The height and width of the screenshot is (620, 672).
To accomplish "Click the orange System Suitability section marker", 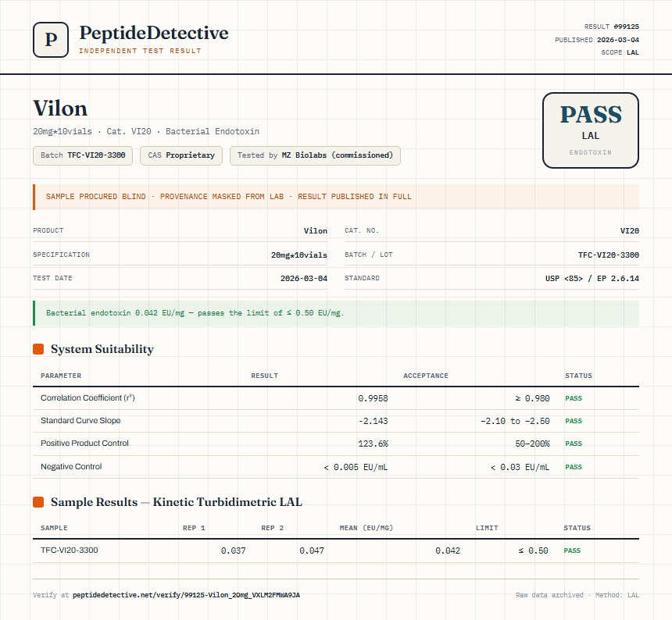I will (x=38, y=349).
